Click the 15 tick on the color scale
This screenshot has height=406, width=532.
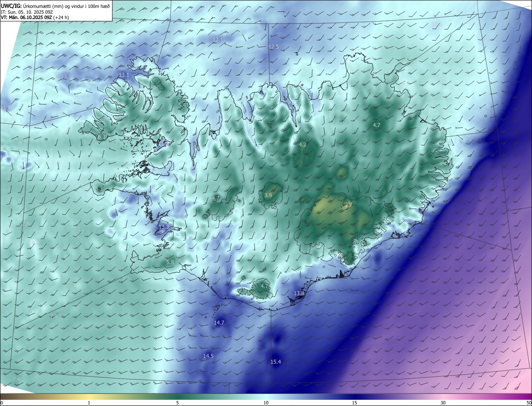pyautogui.click(x=355, y=403)
